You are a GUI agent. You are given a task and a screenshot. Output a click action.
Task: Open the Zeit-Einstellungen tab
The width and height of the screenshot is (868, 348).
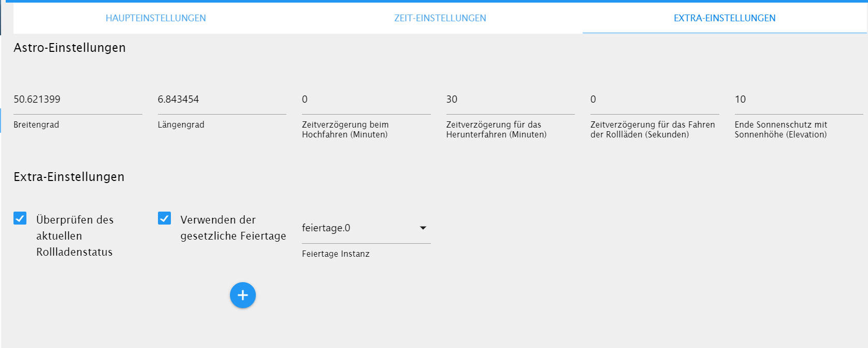(440, 18)
